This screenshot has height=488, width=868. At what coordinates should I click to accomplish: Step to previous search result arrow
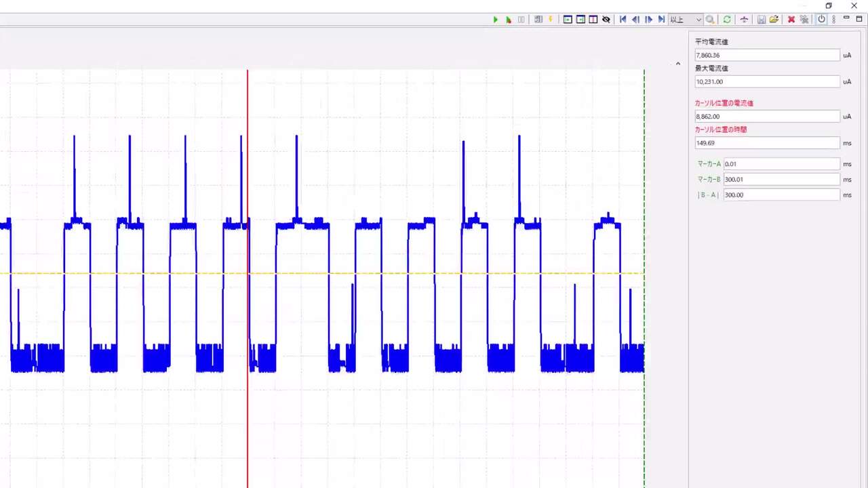pyautogui.click(x=635, y=20)
